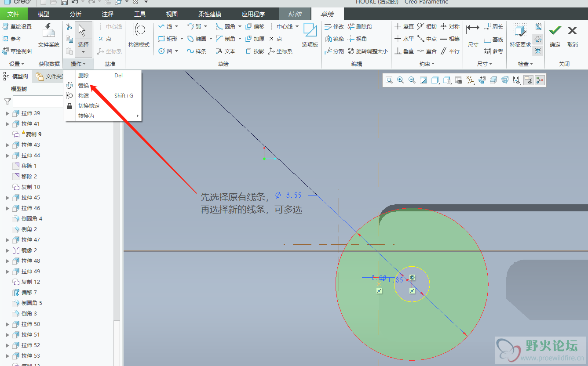Click the 基线 baseline button

493,39
